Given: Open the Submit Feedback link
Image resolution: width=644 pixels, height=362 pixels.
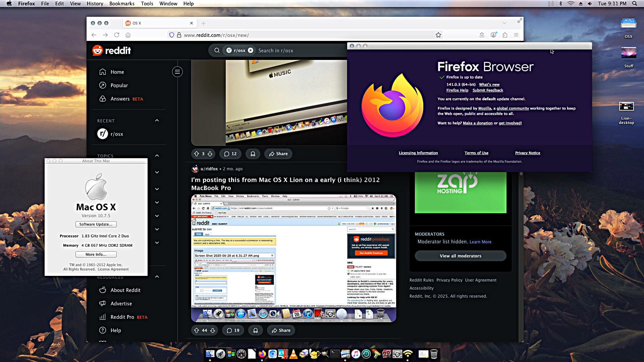Looking at the screenshot, I should (x=488, y=90).
